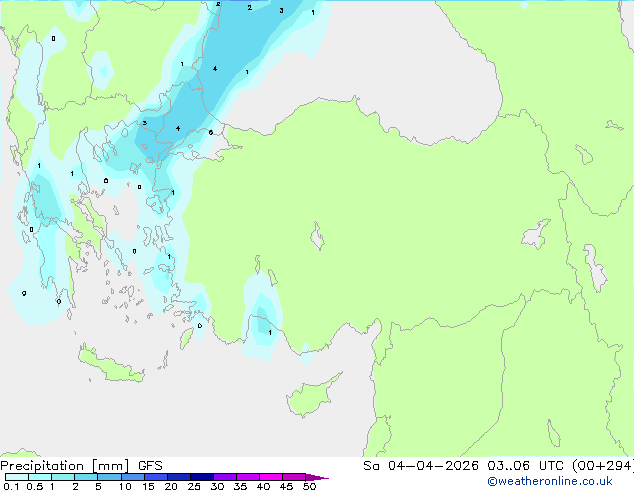Select the date text 'Sa 04-04-2026'
Viewport: 634px width, 490px height.
click(421, 466)
